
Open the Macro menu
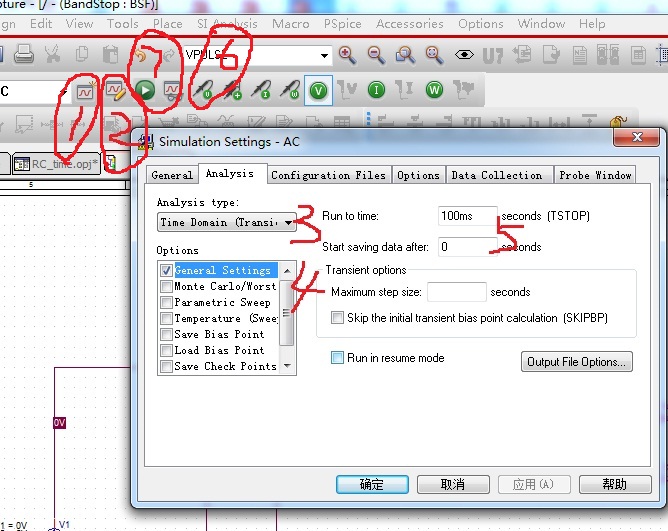coord(291,24)
